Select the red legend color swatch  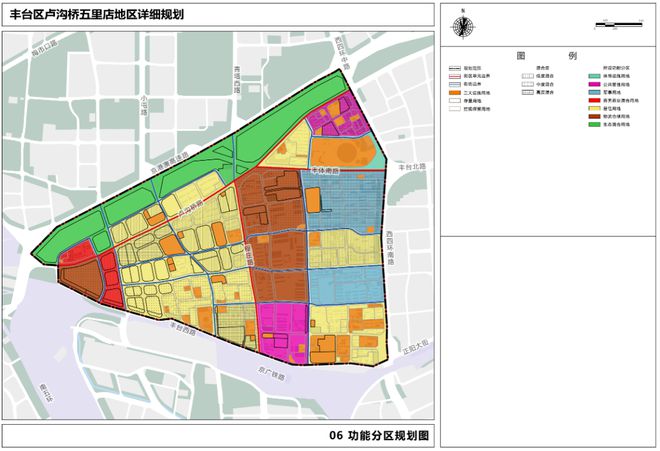[x=594, y=101]
